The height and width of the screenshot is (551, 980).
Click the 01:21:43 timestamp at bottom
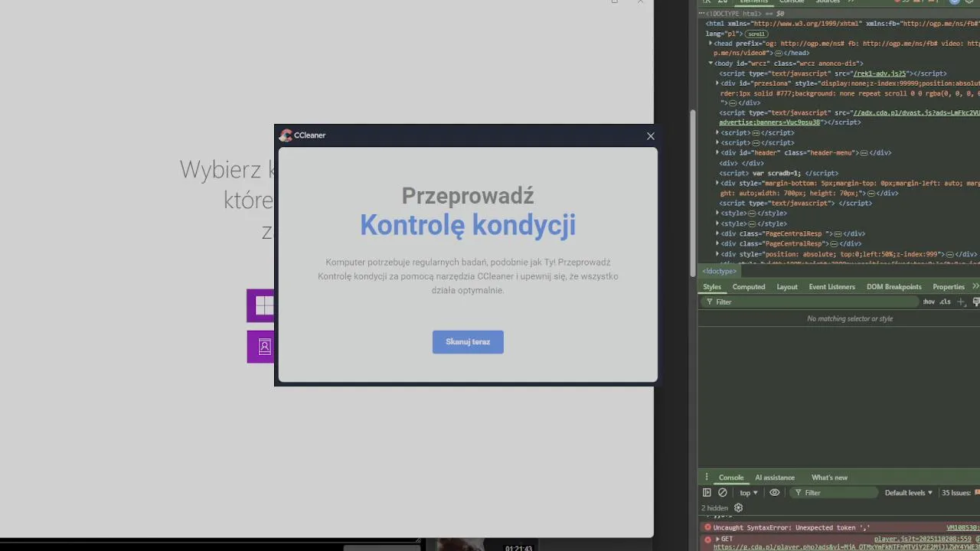point(518,548)
